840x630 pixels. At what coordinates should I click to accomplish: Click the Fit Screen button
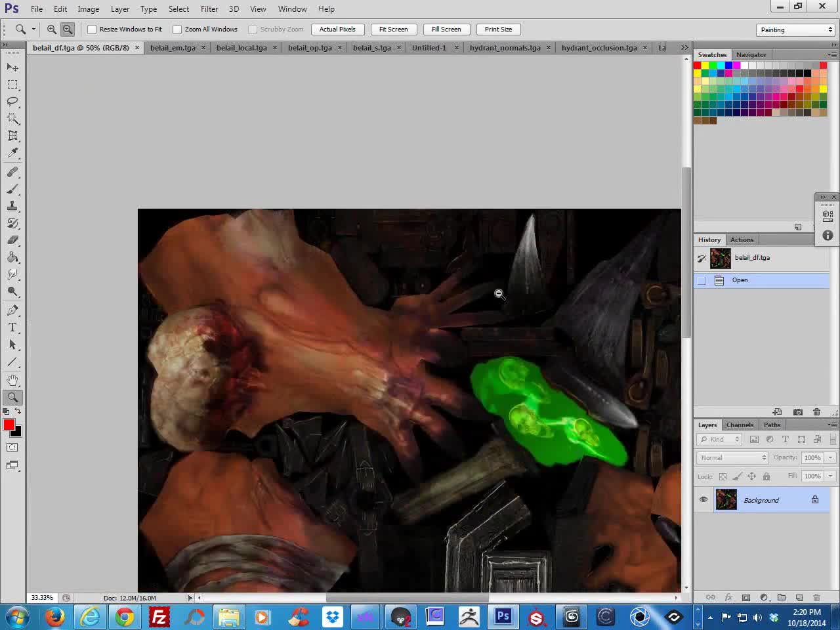coord(393,29)
